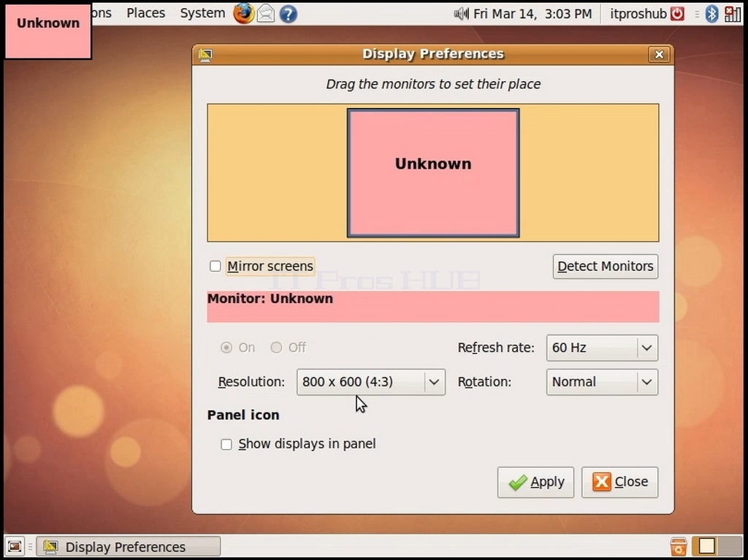748x560 pixels.
Task: Open the Rotation dropdown showing Normal
Action: [x=602, y=382]
